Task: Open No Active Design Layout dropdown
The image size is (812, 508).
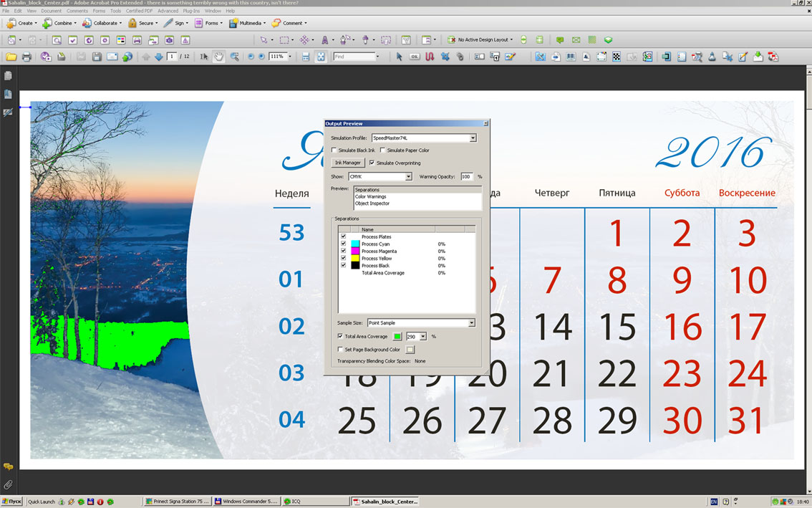Action: (x=512, y=40)
